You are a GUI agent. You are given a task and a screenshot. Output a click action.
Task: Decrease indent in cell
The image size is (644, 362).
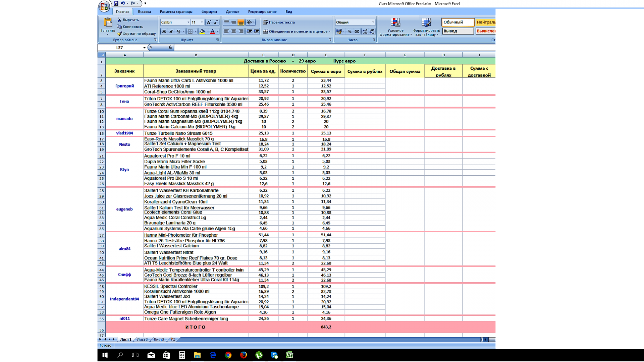point(249,32)
